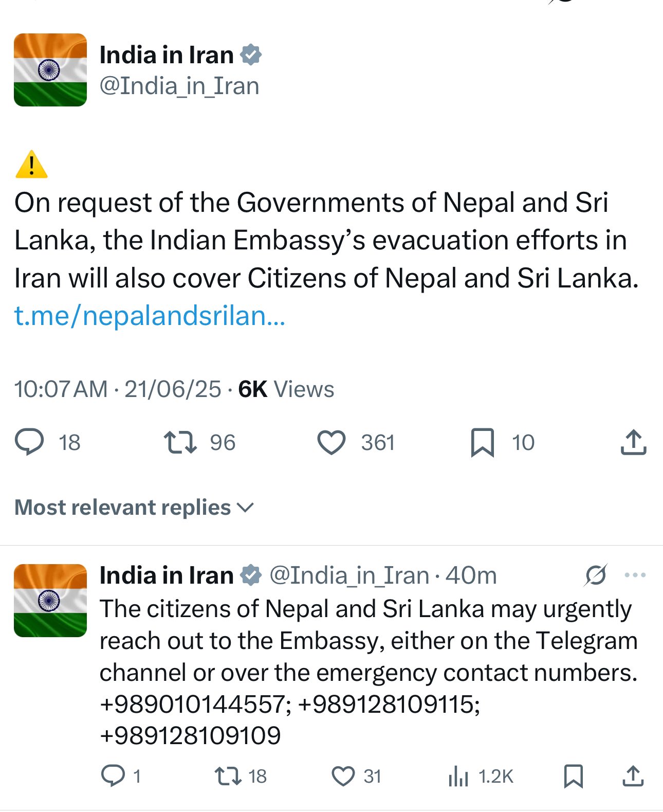Open the t.me/nepalandsrilan Telegram link
The height and width of the screenshot is (812, 663).
tap(150, 316)
